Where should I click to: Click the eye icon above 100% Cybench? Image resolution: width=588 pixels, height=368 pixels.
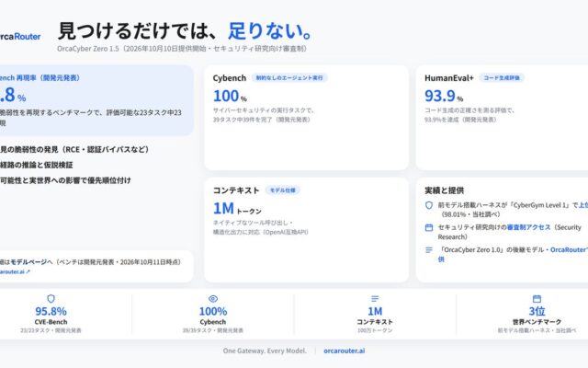[213, 298]
